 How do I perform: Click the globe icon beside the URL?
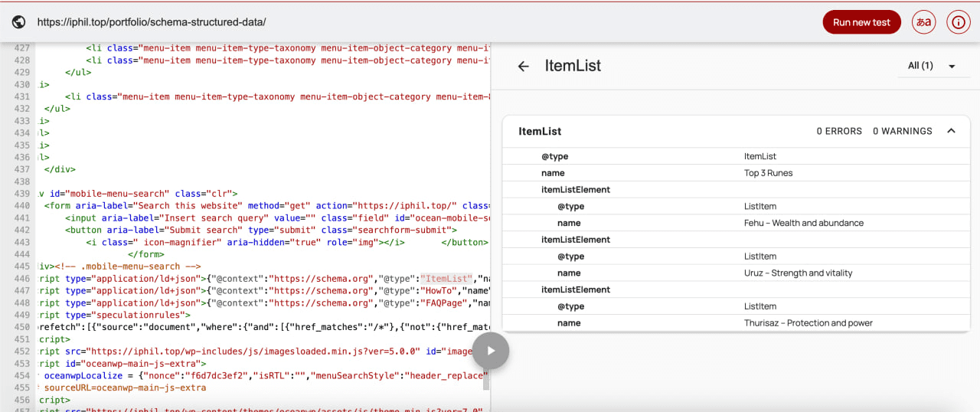pyautogui.click(x=18, y=22)
